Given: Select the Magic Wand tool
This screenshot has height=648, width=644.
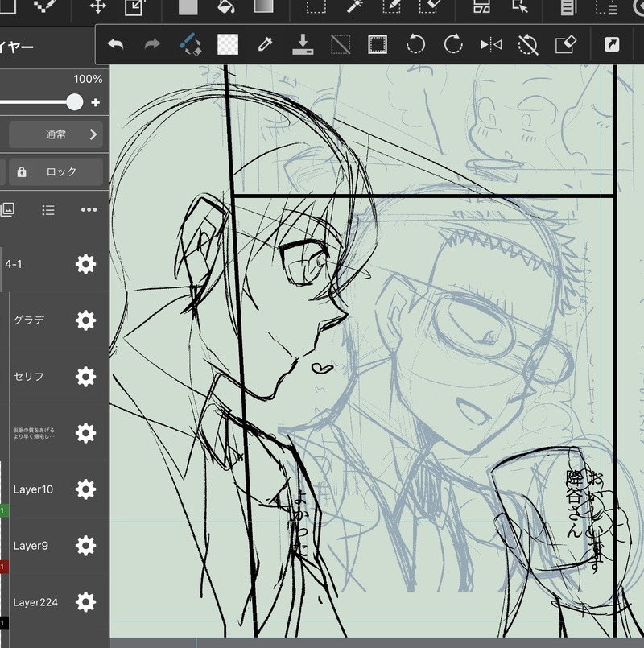Looking at the screenshot, I should click(x=355, y=6).
